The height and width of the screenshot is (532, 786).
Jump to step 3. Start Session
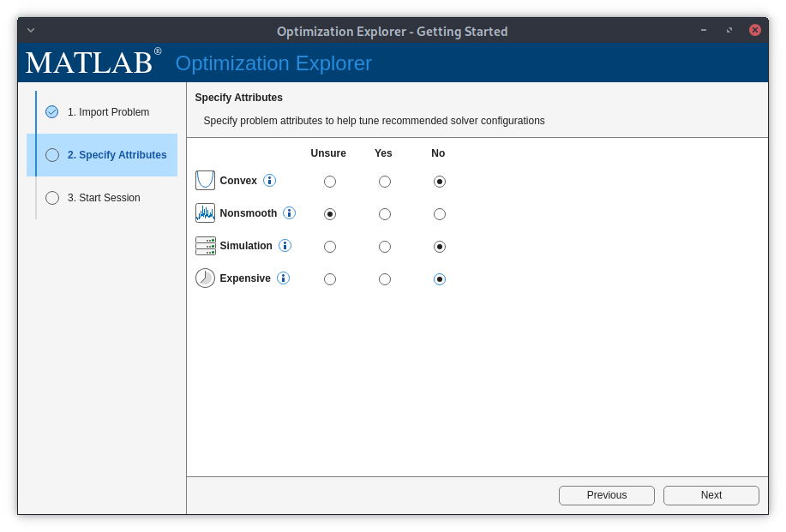pos(104,198)
